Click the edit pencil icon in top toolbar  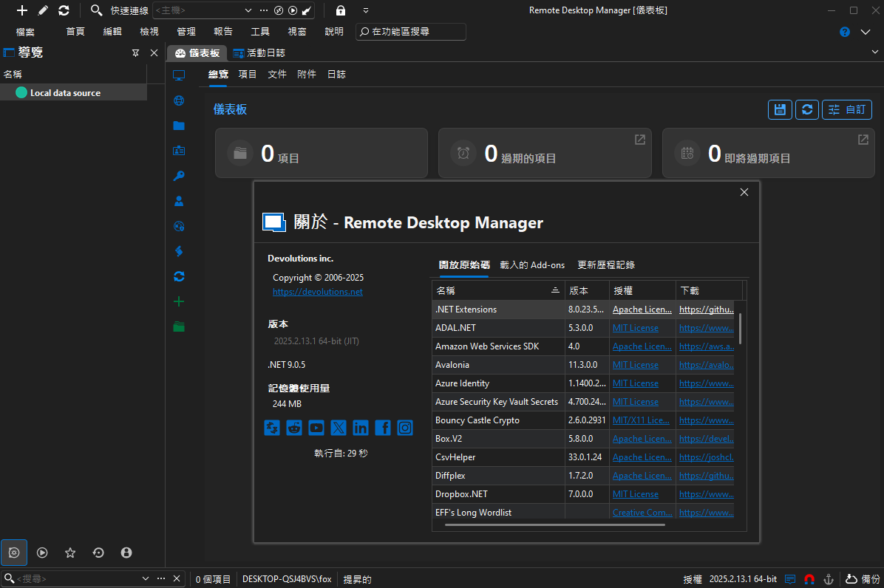pyautogui.click(x=43, y=10)
